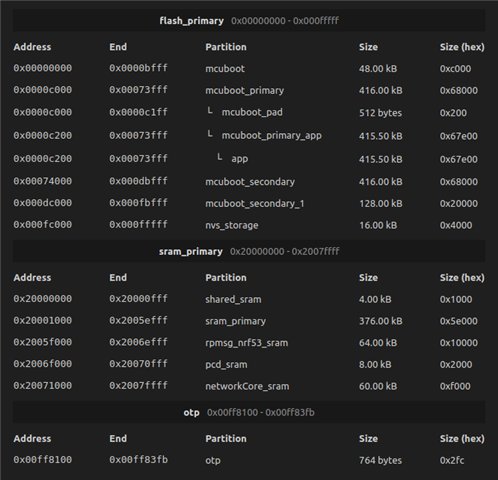The height and width of the screenshot is (480, 498).
Task: Click the otp region header
Action: (249, 412)
